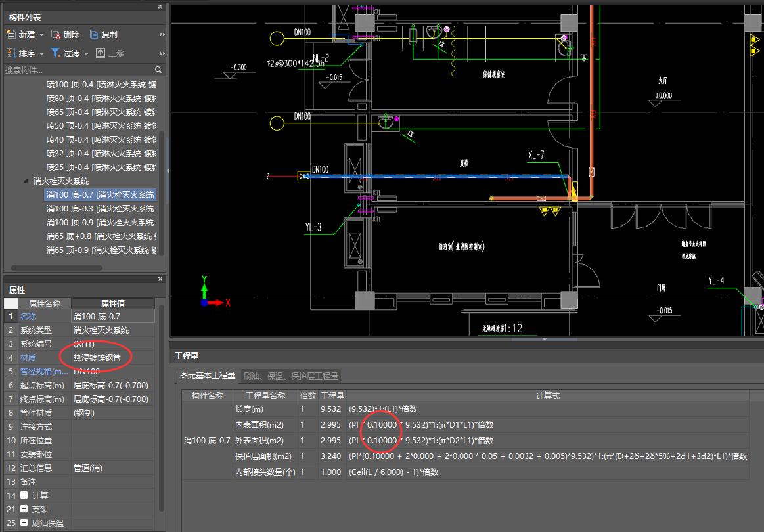
Task: Select 消100 顶-0.9 in component list
Action: click(x=100, y=222)
